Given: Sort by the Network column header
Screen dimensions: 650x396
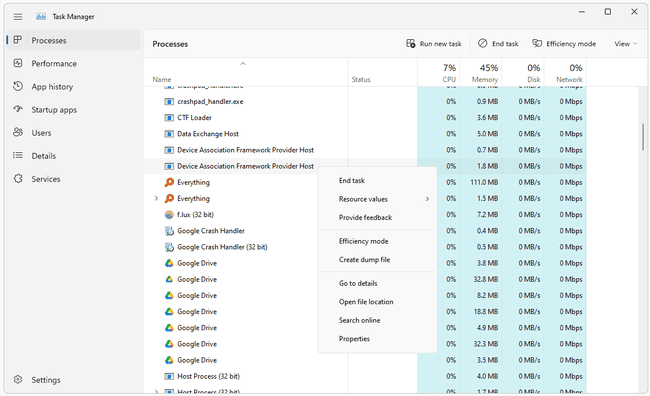Looking at the screenshot, I should 565,73.
